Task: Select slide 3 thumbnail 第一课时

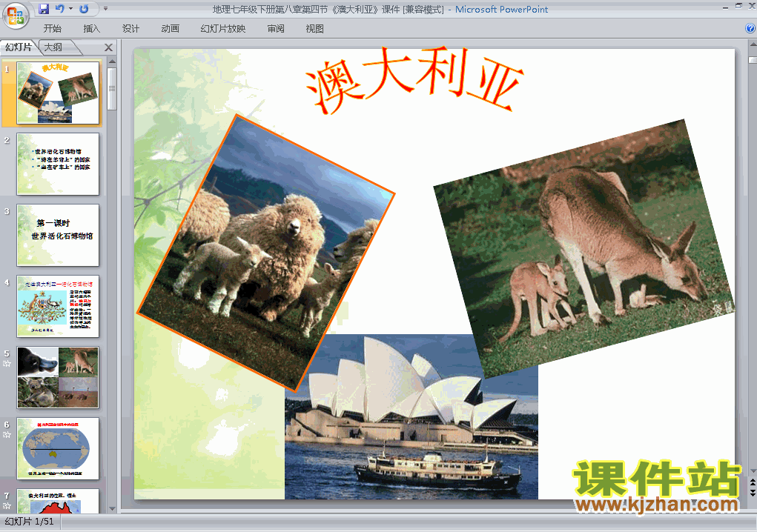Action: pos(58,235)
